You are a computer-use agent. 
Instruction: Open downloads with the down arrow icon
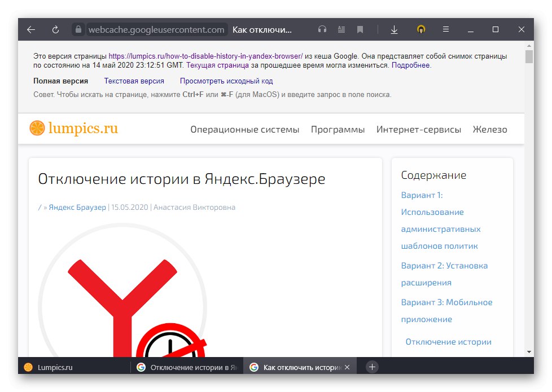[x=394, y=29]
